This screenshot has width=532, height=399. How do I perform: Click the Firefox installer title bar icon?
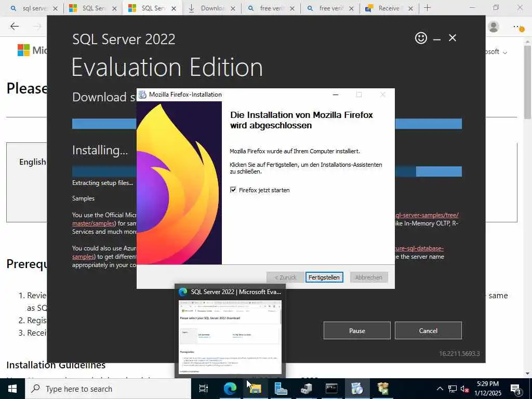pos(142,95)
